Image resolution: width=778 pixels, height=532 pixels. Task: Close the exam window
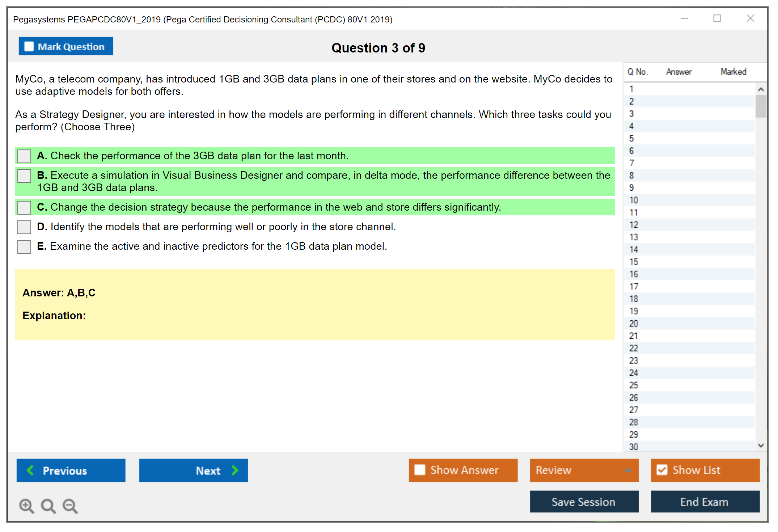click(x=750, y=18)
